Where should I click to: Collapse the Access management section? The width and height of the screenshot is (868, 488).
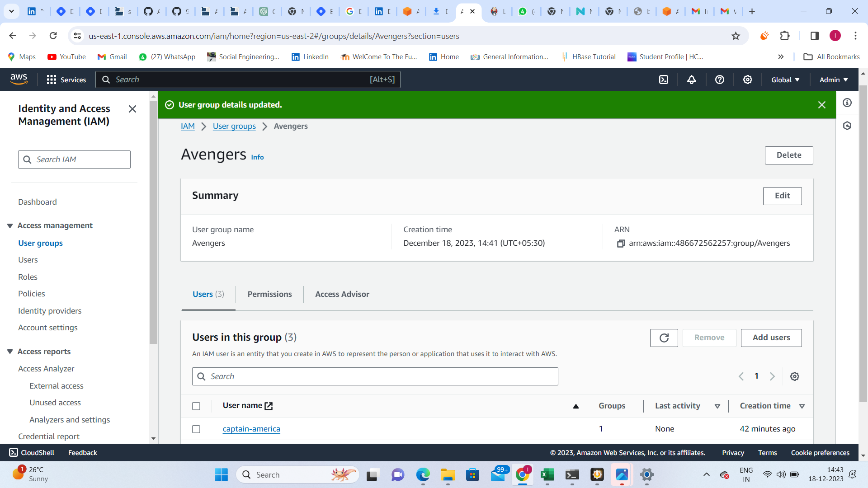click(10, 225)
